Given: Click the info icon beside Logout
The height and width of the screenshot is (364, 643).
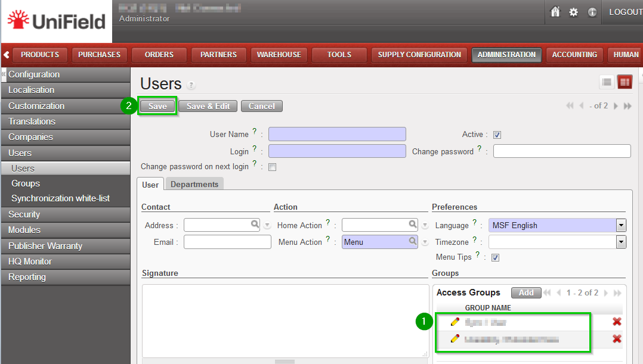Looking at the screenshot, I should (592, 12).
